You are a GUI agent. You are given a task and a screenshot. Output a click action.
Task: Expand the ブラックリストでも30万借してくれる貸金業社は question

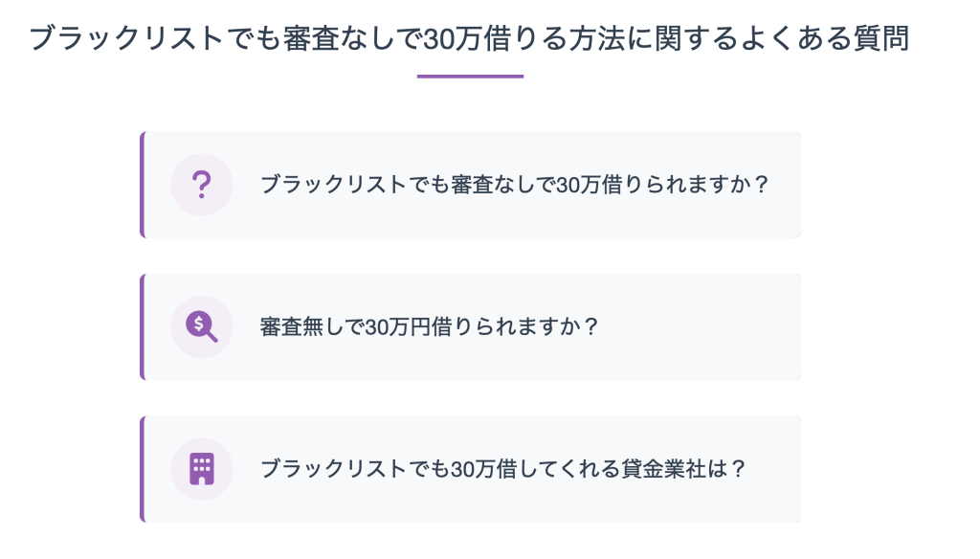[x=470, y=469]
